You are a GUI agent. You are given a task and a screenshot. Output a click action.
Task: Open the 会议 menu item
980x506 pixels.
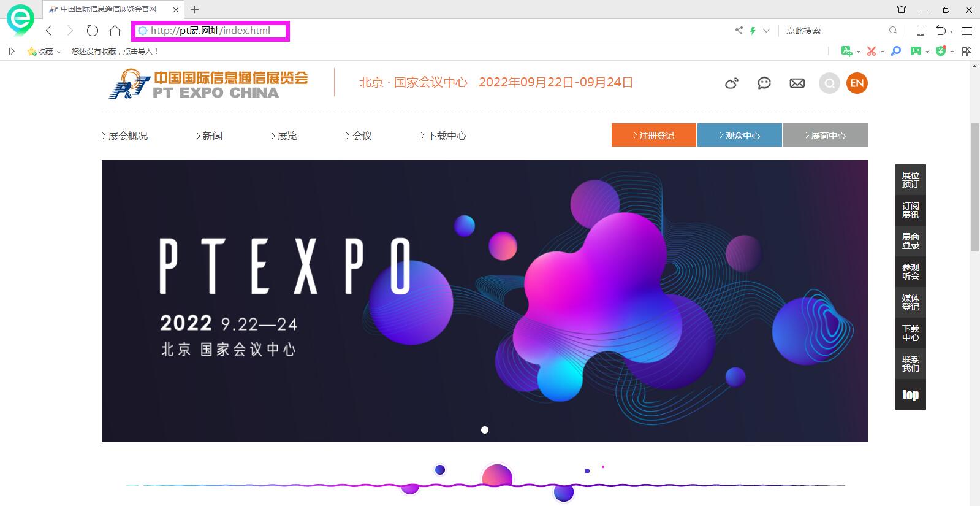[x=359, y=136]
